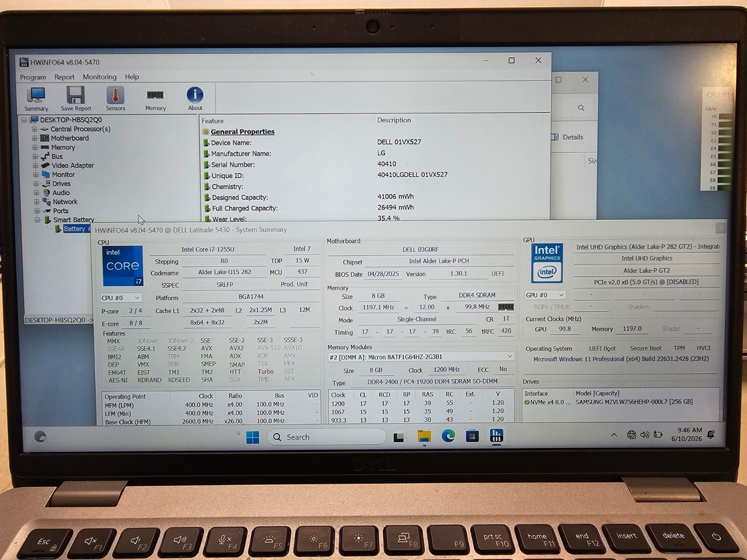Open the Memory toolbar icon

[155, 99]
